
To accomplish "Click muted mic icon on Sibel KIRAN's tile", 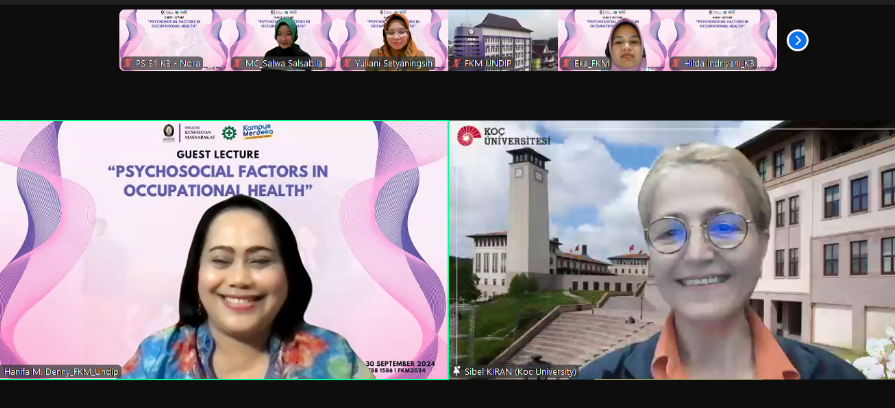I will point(457,372).
